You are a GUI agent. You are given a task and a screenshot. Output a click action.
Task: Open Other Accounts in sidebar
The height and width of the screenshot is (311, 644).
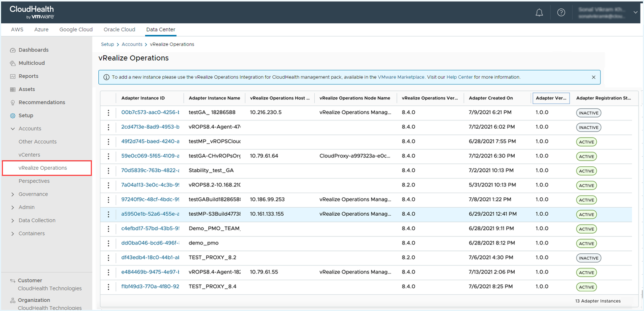point(38,142)
